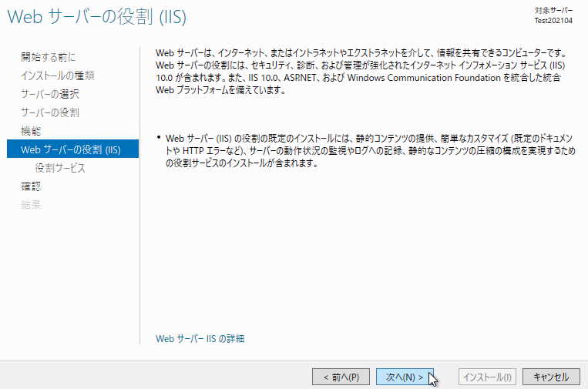588x389 pixels.
Task: Cancel the wizard with キャンセル
Action: pos(551,377)
